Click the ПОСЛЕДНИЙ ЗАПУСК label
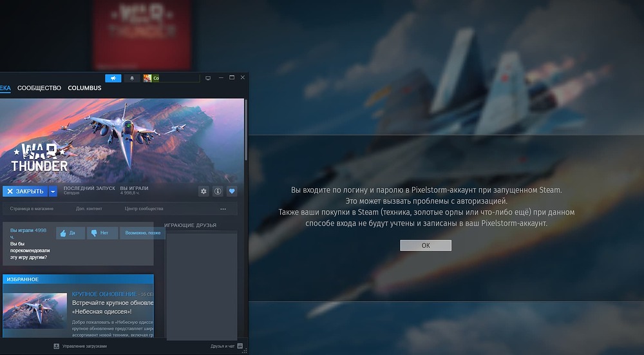644x355 pixels. [x=89, y=188]
